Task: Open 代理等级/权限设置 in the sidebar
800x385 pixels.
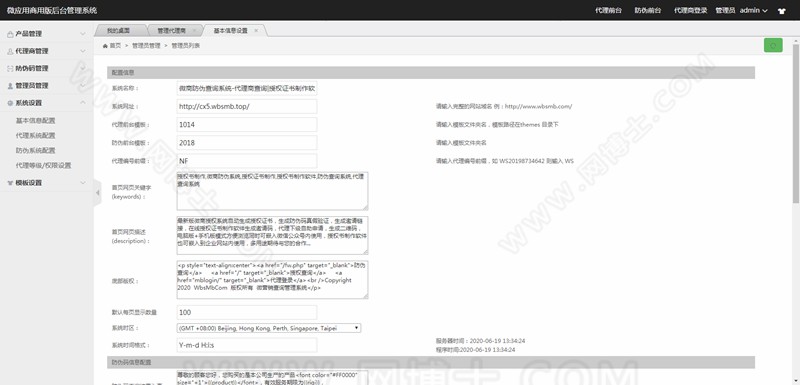Action: 43,165
